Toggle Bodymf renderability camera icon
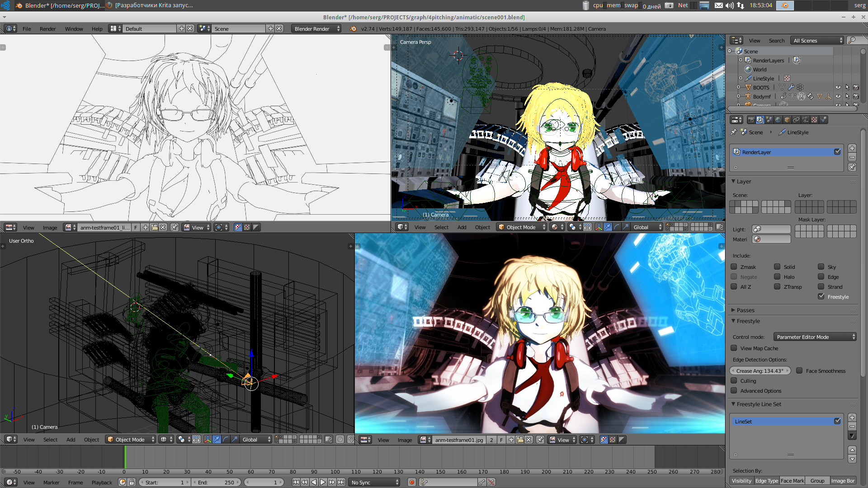Image resolution: width=868 pixels, height=488 pixels. coord(856,96)
